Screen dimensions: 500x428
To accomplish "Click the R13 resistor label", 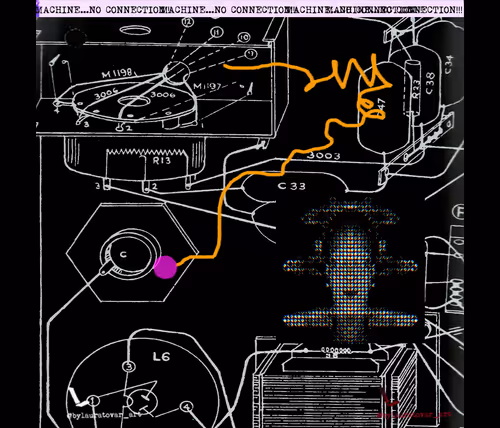I will (x=162, y=161).
